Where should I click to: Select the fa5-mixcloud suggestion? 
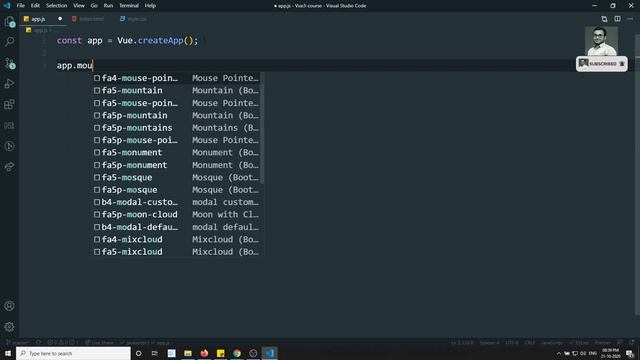pos(176,252)
